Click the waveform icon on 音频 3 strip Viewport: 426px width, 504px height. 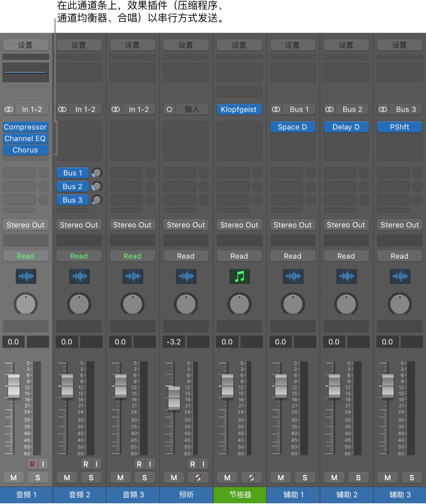(x=133, y=276)
